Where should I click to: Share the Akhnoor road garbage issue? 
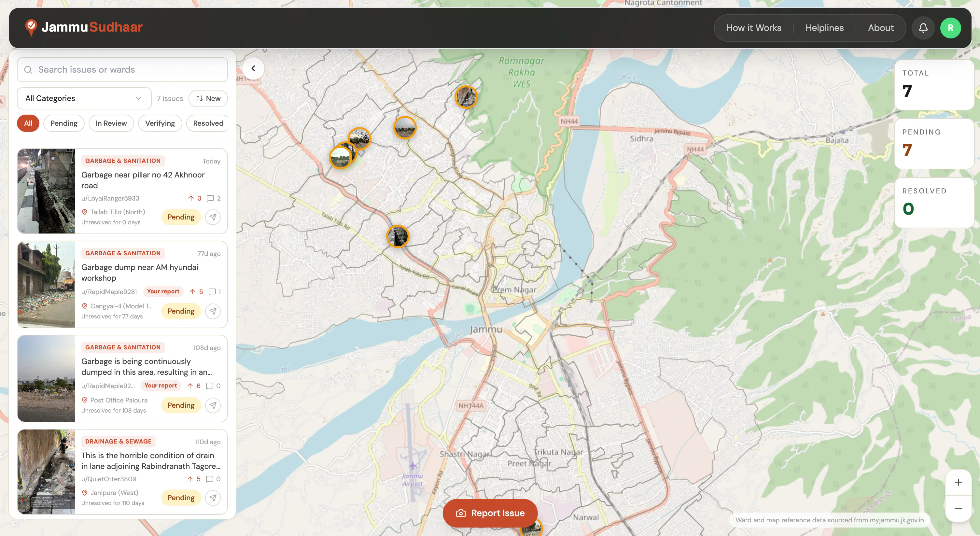click(x=213, y=217)
